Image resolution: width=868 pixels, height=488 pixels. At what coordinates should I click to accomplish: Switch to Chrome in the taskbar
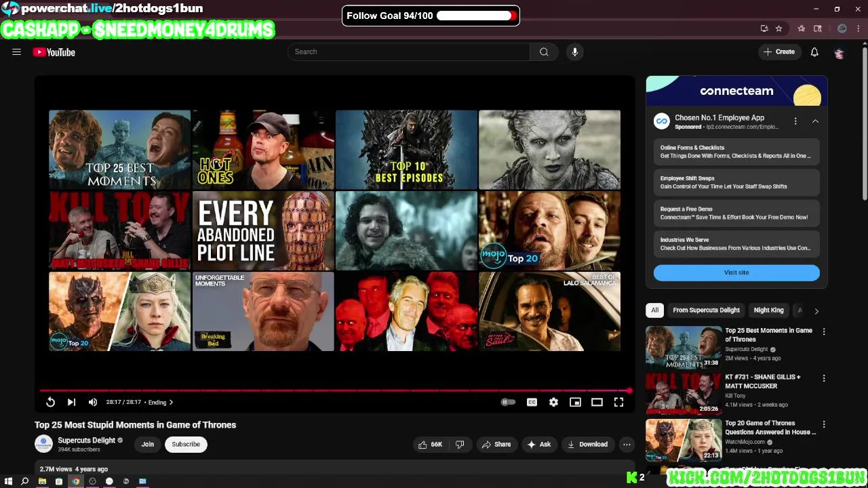pos(75,481)
